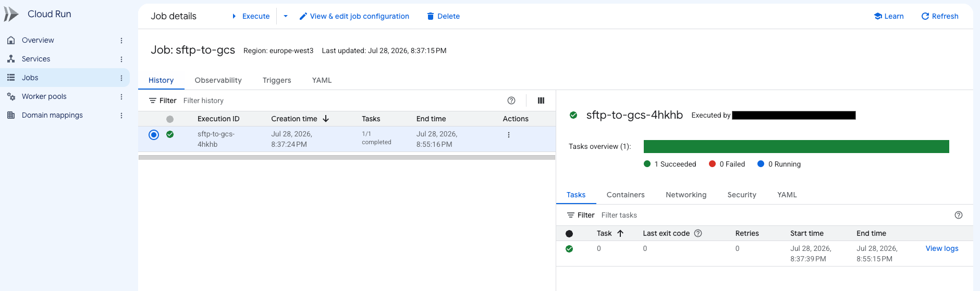Image resolution: width=980 pixels, height=291 pixels.
Task: Open the Cloud Run logo home
Action: pyautogui.click(x=11, y=14)
